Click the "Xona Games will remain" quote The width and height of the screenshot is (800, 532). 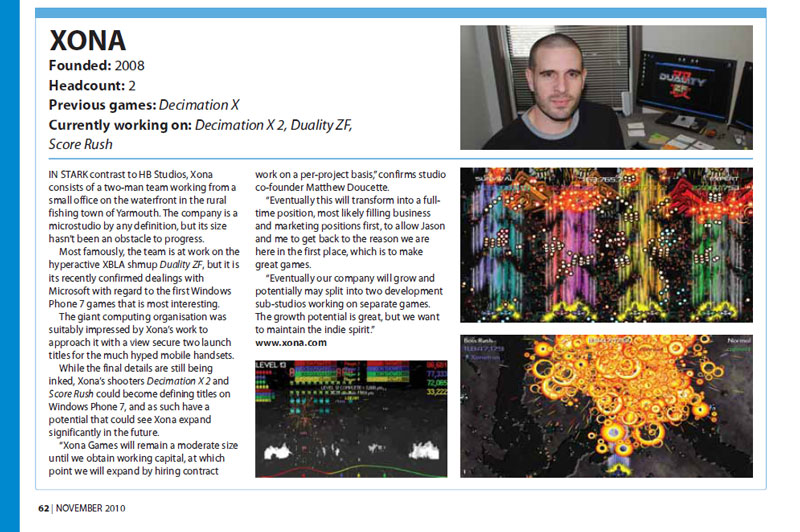click(x=148, y=445)
